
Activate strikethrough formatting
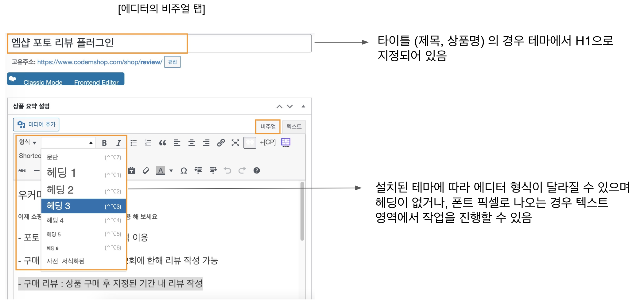21,170
